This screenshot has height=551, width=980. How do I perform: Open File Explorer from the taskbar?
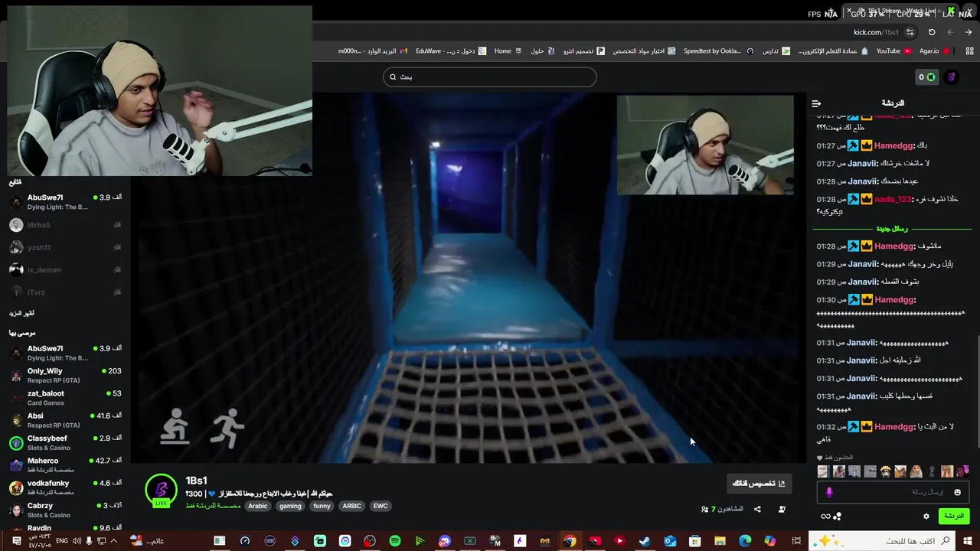720,541
